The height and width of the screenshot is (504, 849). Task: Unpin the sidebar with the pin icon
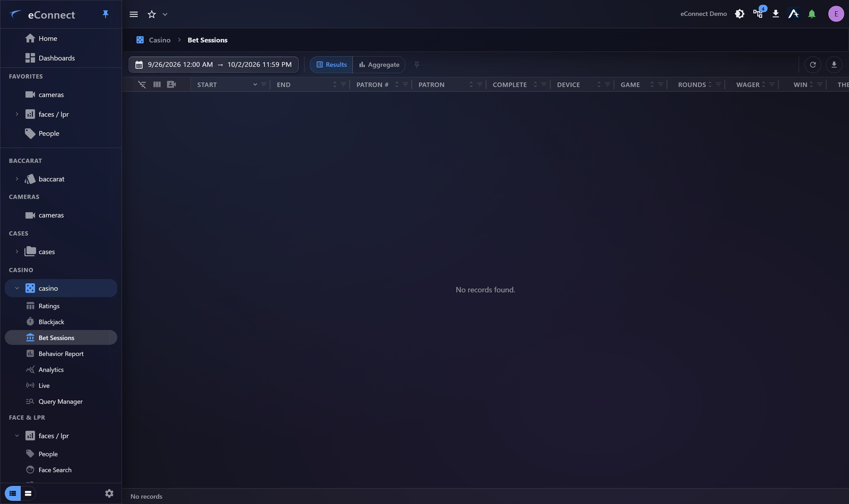pos(106,14)
